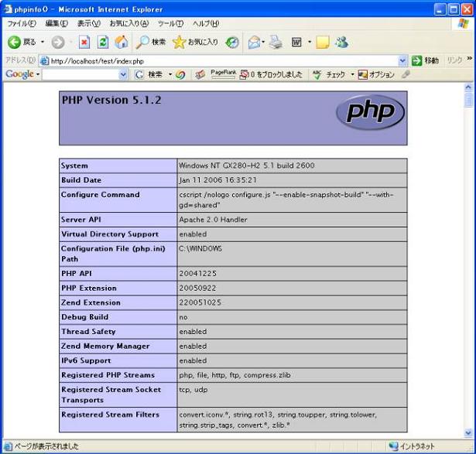This screenshot has width=476, height=454.
Task: Click the Back arrow icon
Action: [x=14, y=43]
